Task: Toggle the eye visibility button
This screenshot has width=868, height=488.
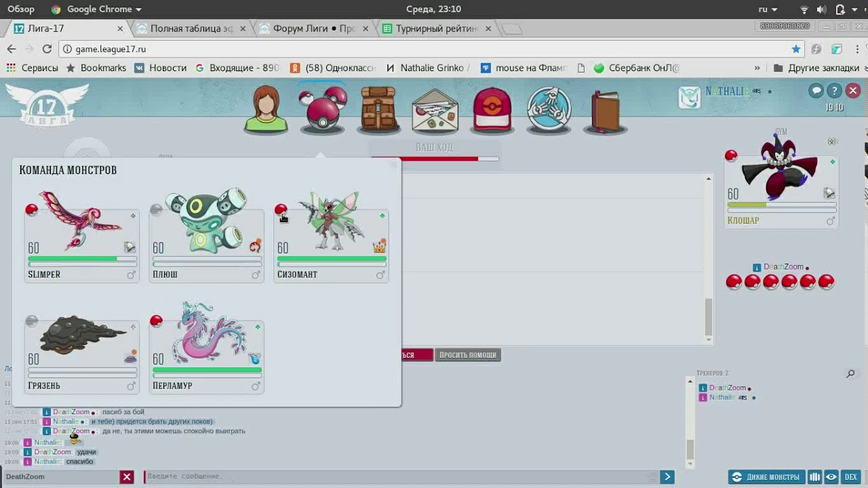Action: [831, 477]
